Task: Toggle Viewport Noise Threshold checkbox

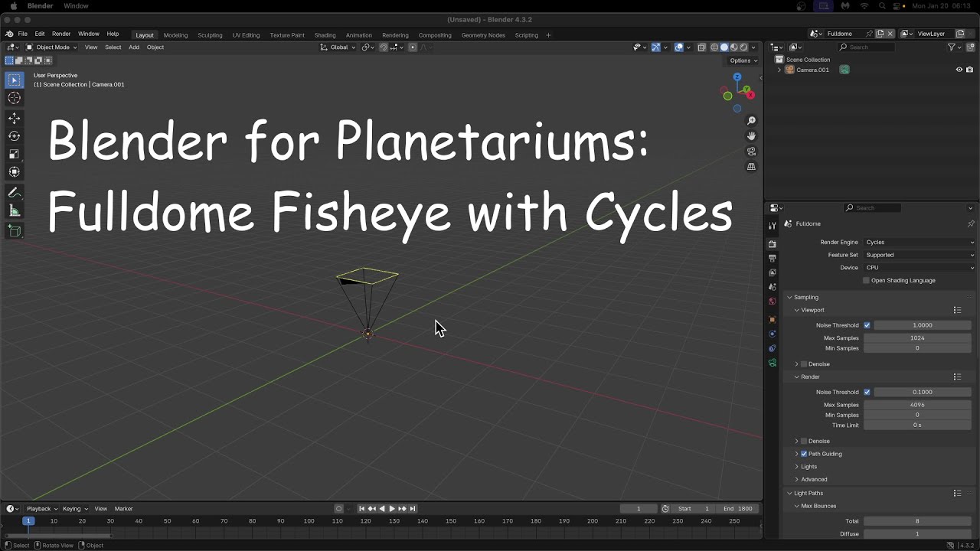Action: pyautogui.click(x=867, y=325)
